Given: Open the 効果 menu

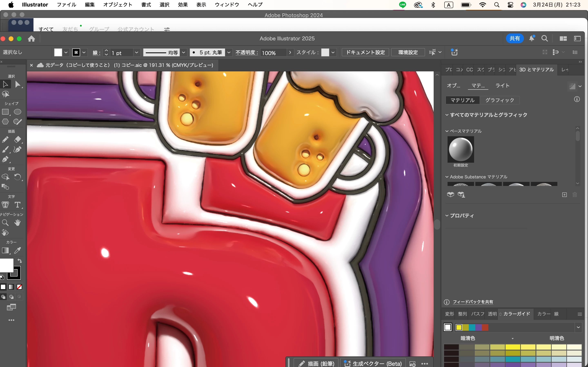Looking at the screenshot, I should point(183,5).
